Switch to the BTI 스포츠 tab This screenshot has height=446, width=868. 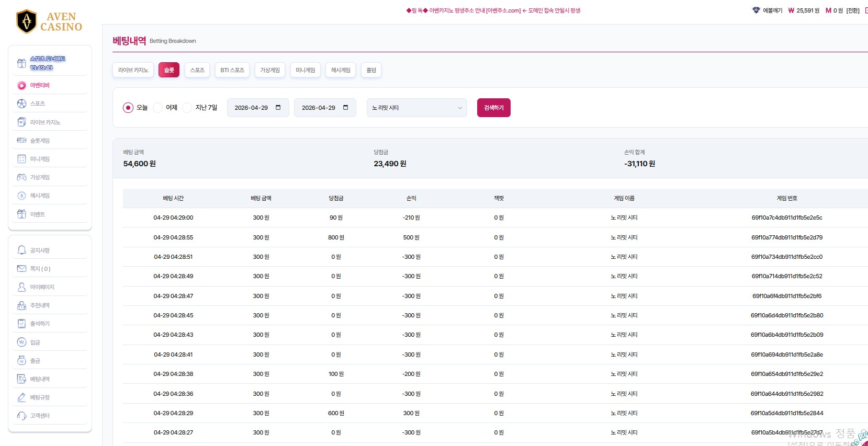[232, 70]
